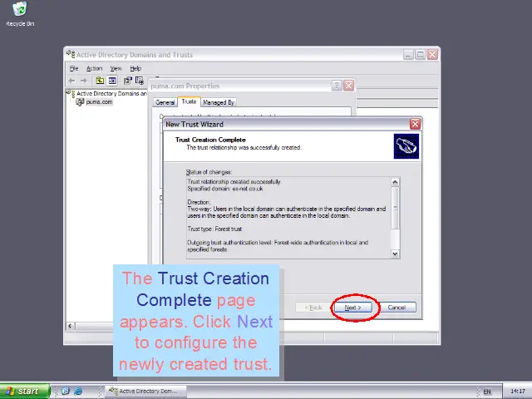This screenshot has height=399, width=532.
Task: Click the Active Directory Dom... taskbar button
Action: (x=146, y=392)
